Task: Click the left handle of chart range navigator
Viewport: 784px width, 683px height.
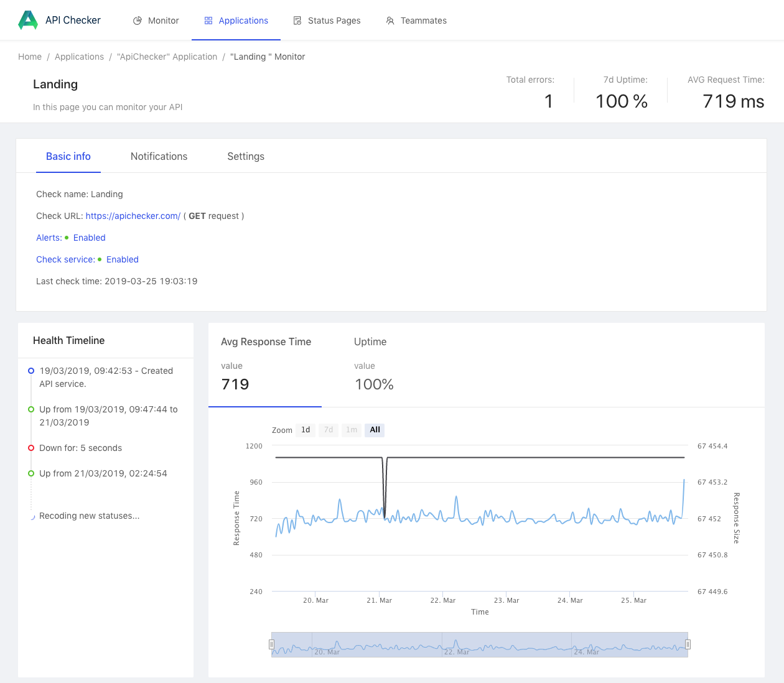Action: click(271, 644)
